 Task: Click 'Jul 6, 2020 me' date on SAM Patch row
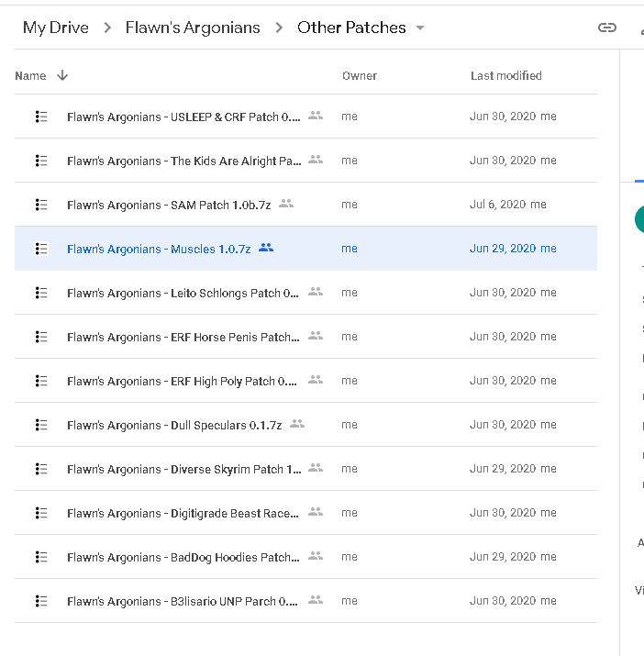(x=508, y=205)
